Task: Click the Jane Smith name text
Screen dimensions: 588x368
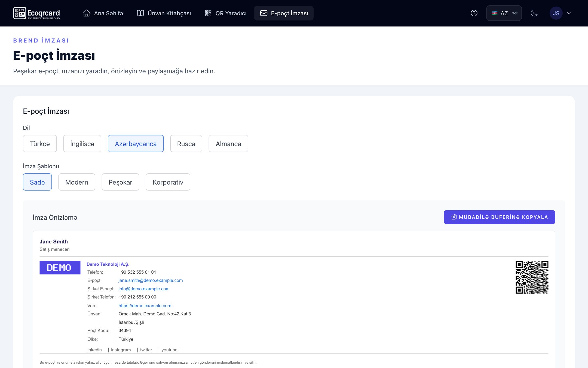Action: (54, 242)
